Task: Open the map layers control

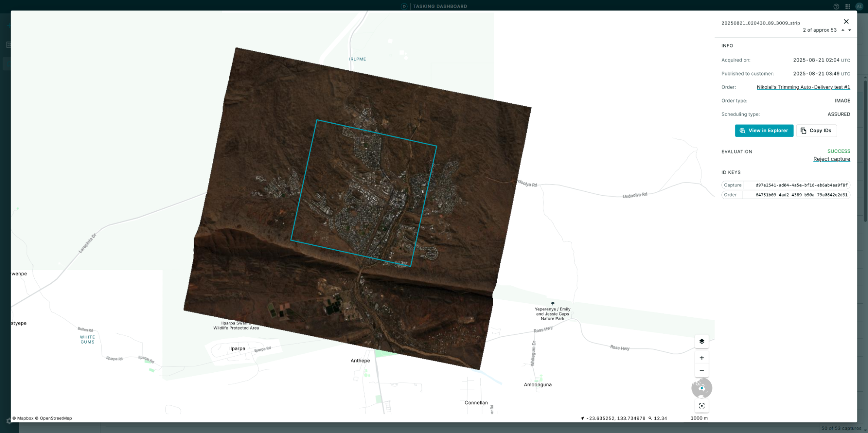Action: (x=701, y=341)
